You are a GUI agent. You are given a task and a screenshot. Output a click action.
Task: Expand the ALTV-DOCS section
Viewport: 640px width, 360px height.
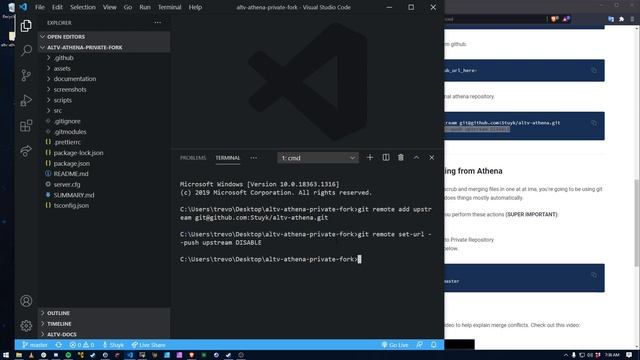pyautogui.click(x=104, y=334)
